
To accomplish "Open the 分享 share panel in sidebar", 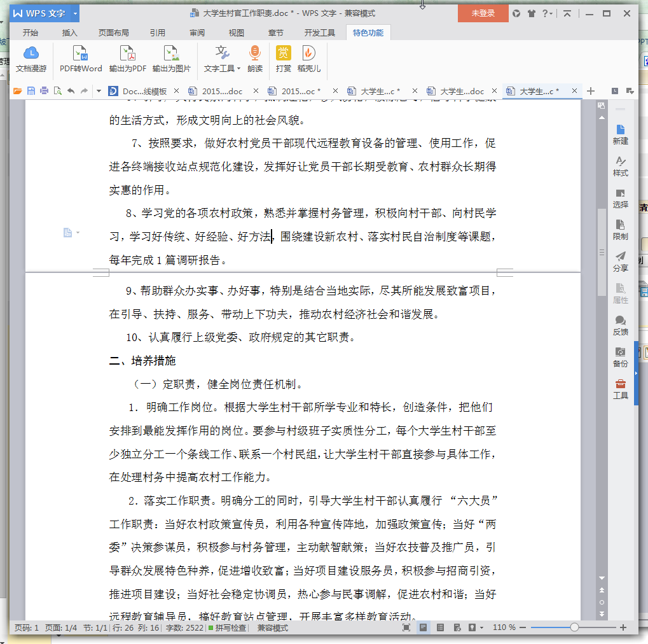I will pyautogui.click(x=620, y=261).
